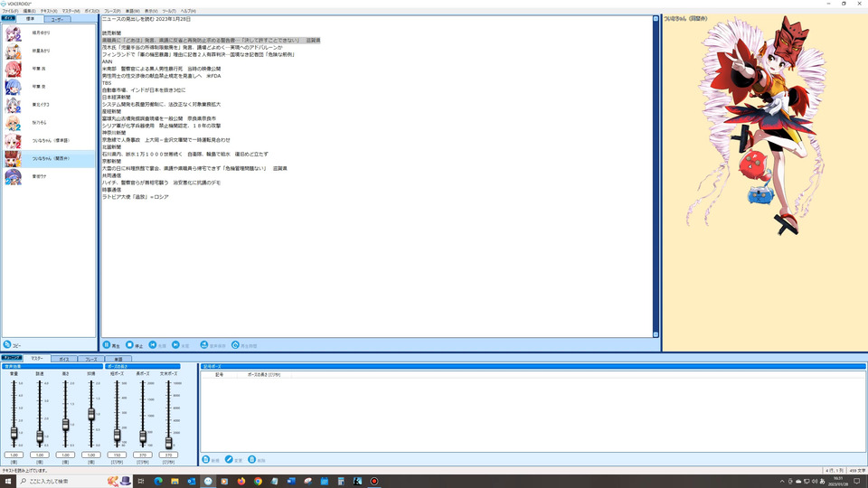Select voice 結月ゆかり avatar
The image size is (868, 488).
click(x=13, y=33)
